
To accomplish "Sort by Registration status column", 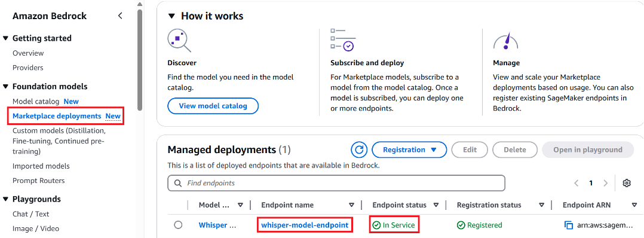I will tap(542, 205).
